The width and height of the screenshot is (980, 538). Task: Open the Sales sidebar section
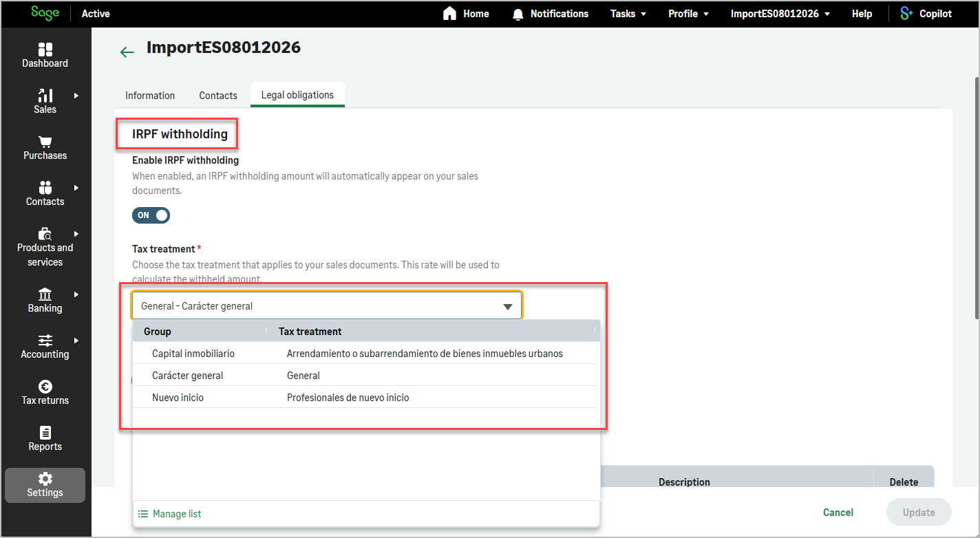pos(45,102)
